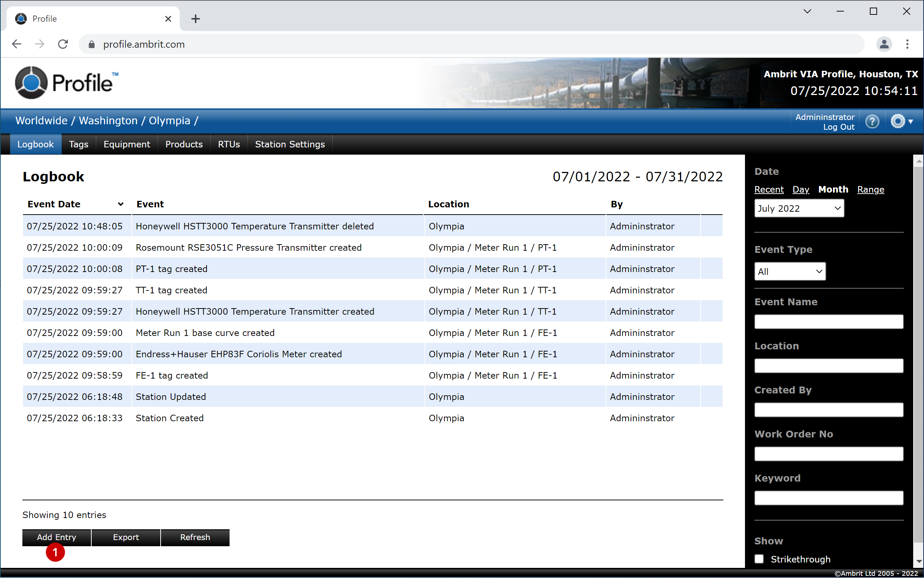Screen dimensions: 924x578
Task: Click the Event Name input field
Action: click(829, 322)
